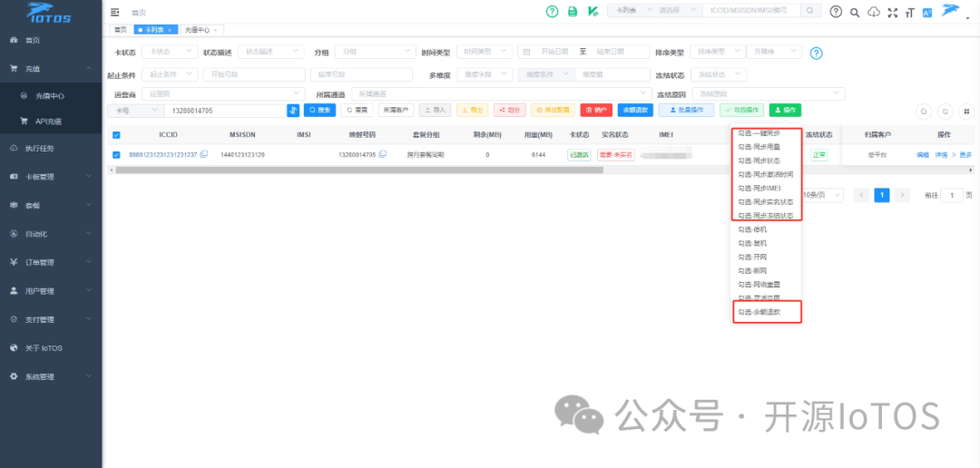Open the green document icon in header
The image size is (980, 468).
click(x=572, y=11)
